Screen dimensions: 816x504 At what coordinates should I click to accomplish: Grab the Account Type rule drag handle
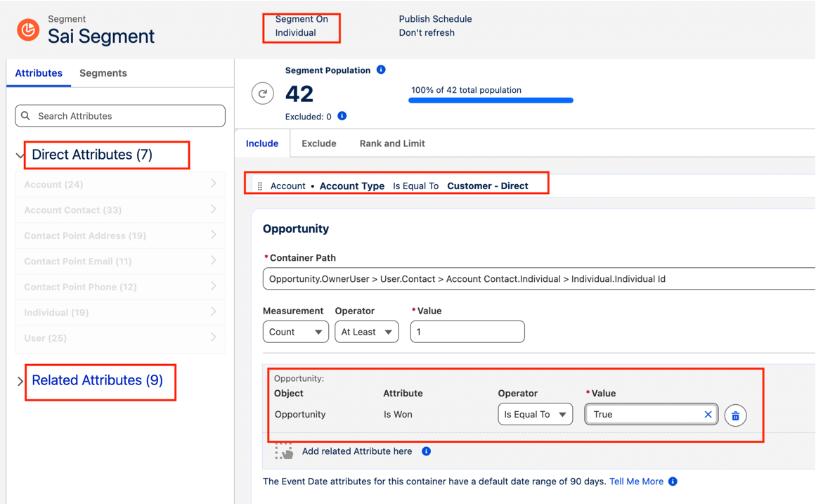point(259,186)
